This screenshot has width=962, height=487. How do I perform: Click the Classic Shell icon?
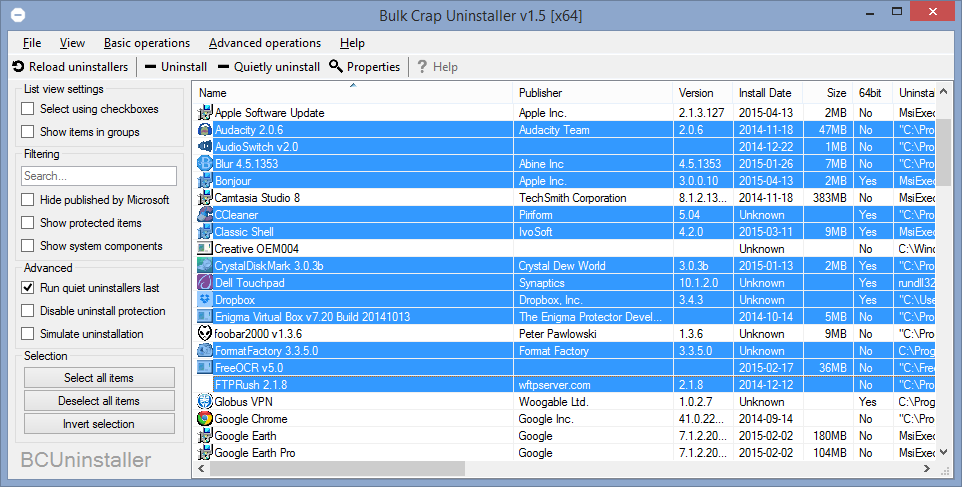[x=205, y=232]
